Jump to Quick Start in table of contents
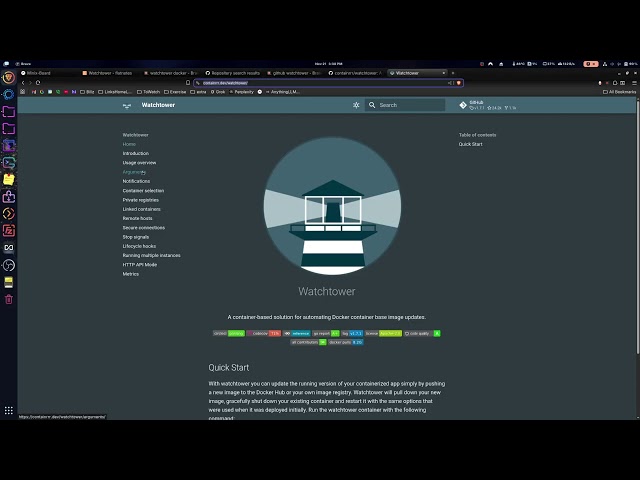 [470, 144]
